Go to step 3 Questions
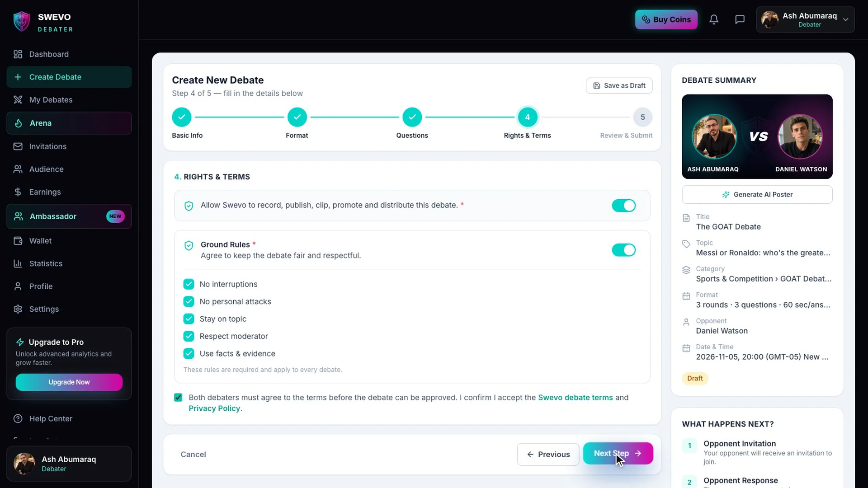This screenshot has width=868, height=488. click(412, 117)
